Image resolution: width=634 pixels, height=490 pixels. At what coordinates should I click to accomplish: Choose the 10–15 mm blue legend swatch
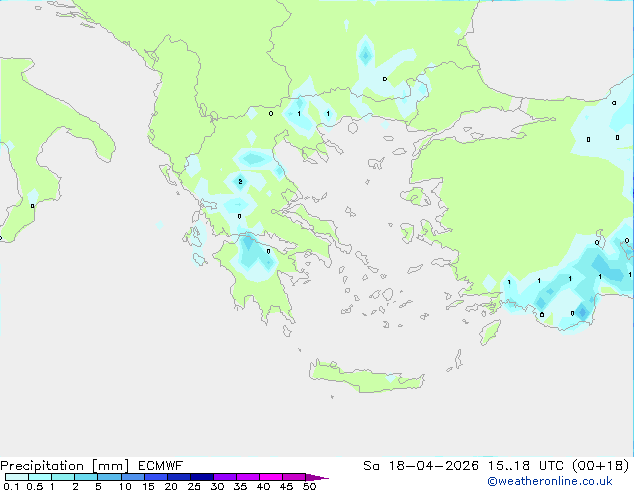coord(133,477)
